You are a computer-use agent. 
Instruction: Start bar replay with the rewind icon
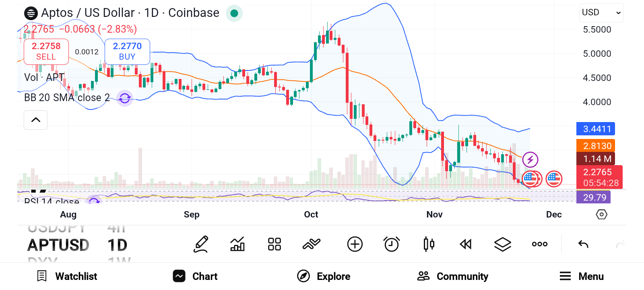pyautogui.click(x=466, y=244)
